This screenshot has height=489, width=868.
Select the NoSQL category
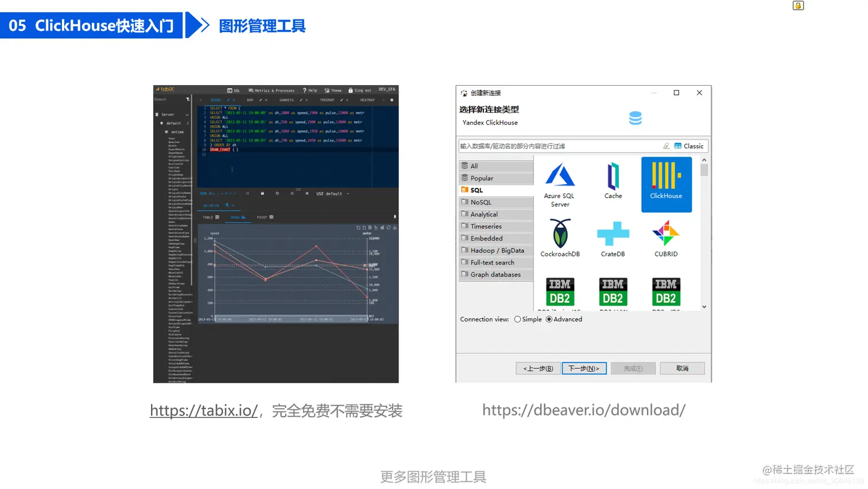coord(496,202)
